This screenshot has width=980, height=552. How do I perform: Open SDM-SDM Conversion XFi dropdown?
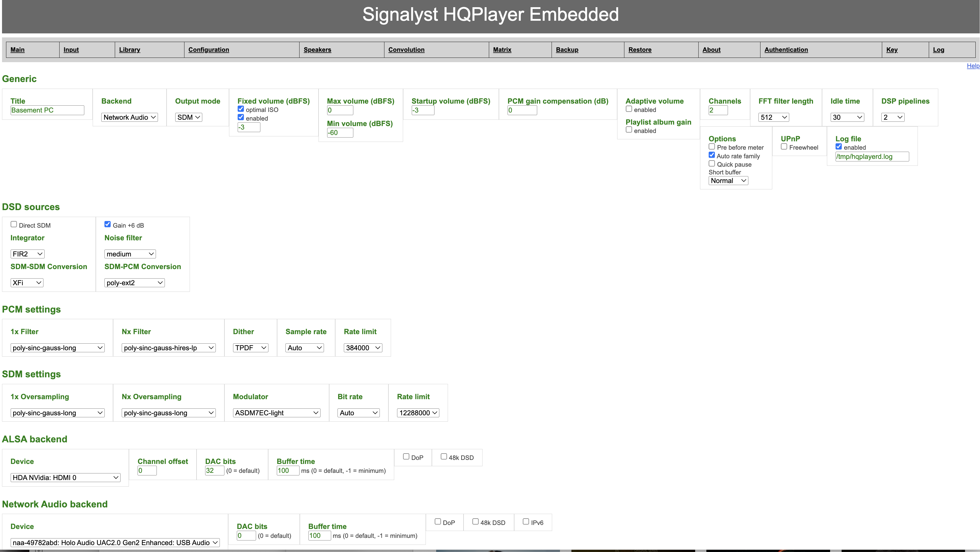pos(27,283)
